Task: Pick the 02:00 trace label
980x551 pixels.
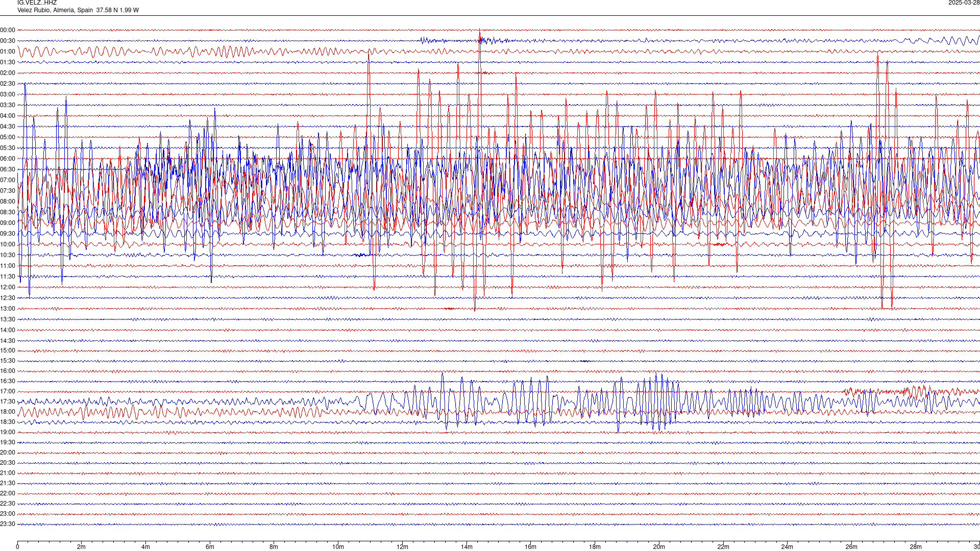Action: click(x=8, y=73)
